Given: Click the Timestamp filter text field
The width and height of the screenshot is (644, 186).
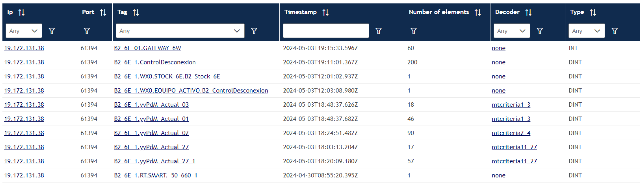Looking at the screenshot, I should pyautogui.click(x=326, y=31).
